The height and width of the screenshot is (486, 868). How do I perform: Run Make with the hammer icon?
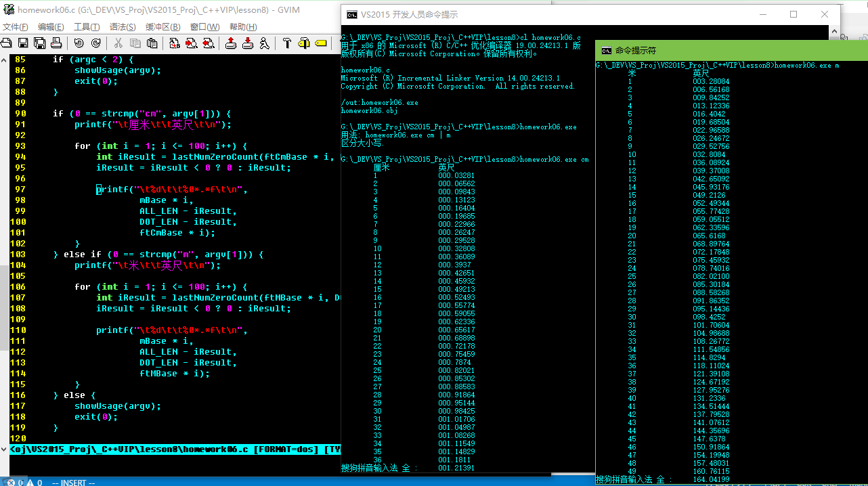pyautogui.click(x=287, y=43)
